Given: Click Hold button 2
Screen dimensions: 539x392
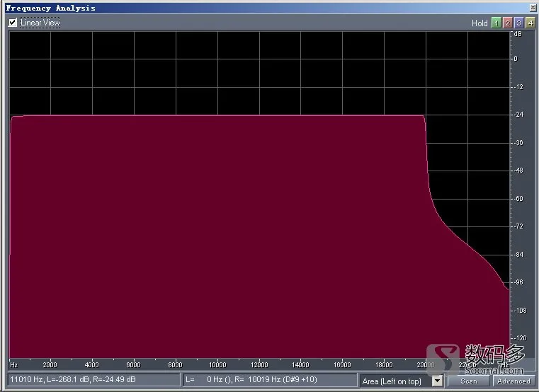Looking at the screenshot, I should click(x=507, y=23).
